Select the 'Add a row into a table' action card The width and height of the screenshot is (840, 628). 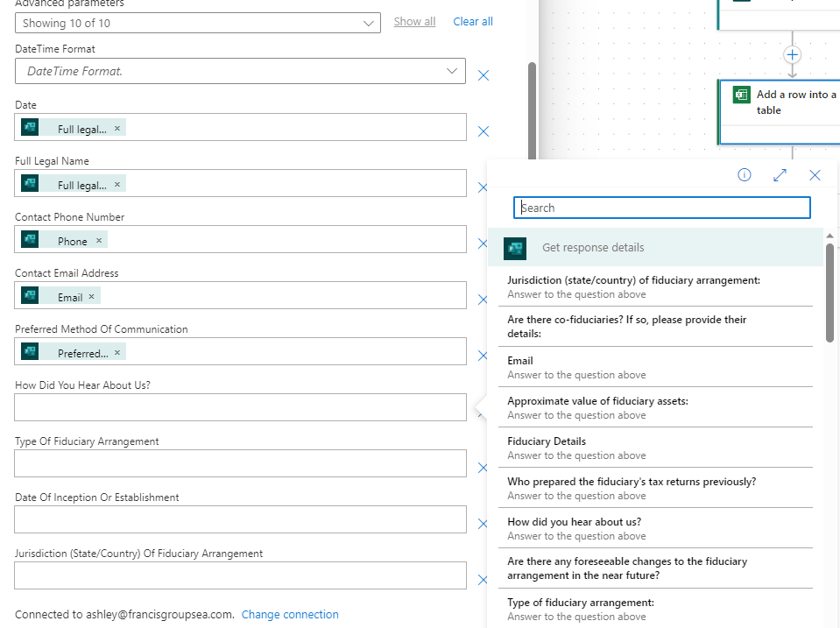pos(780,112)
